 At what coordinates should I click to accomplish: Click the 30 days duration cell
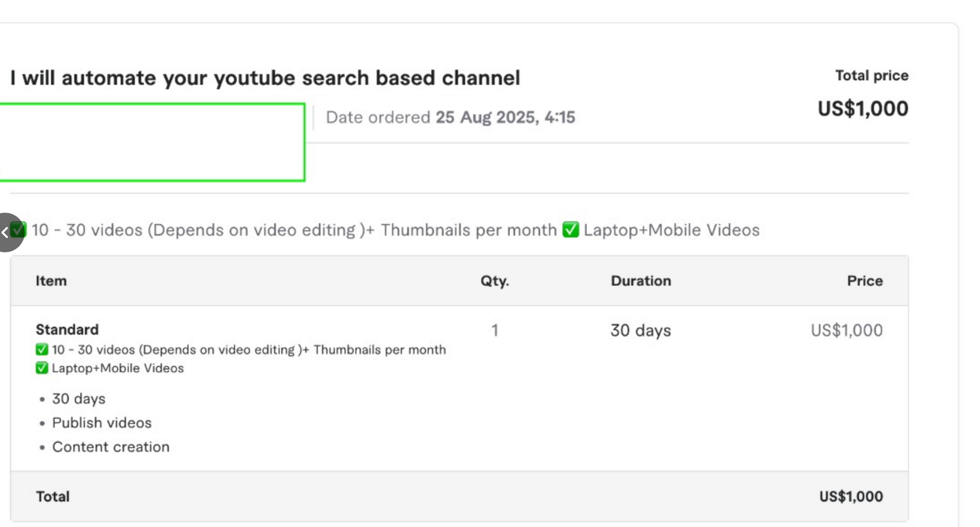point(641,331)
